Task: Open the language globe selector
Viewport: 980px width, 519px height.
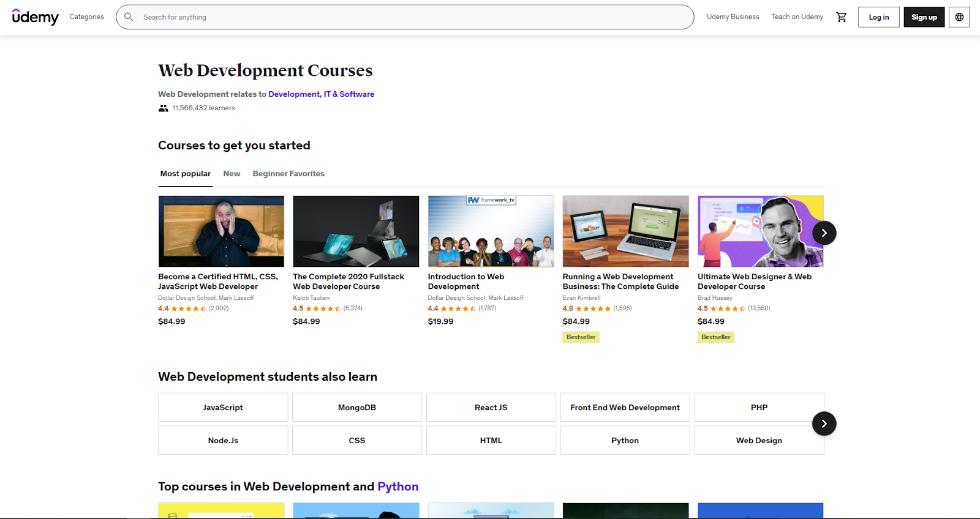Action: pyautogui.click(x=959, y=17)
